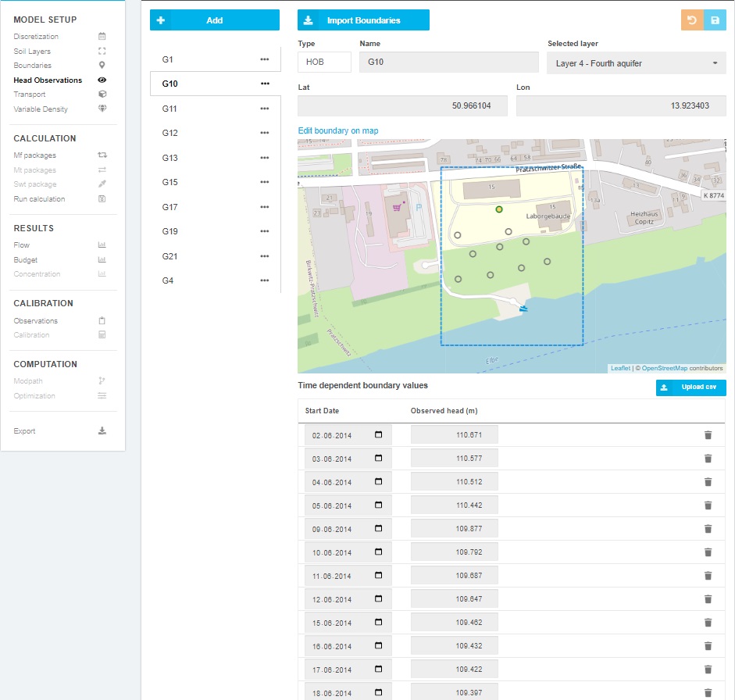Open three-dot menu for G4
735x700 pixels.
click(x=265, y=280)
